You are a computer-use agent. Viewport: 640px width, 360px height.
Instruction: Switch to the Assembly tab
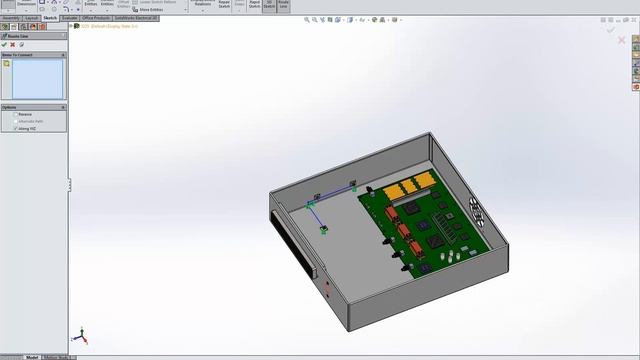coord(11,18)
